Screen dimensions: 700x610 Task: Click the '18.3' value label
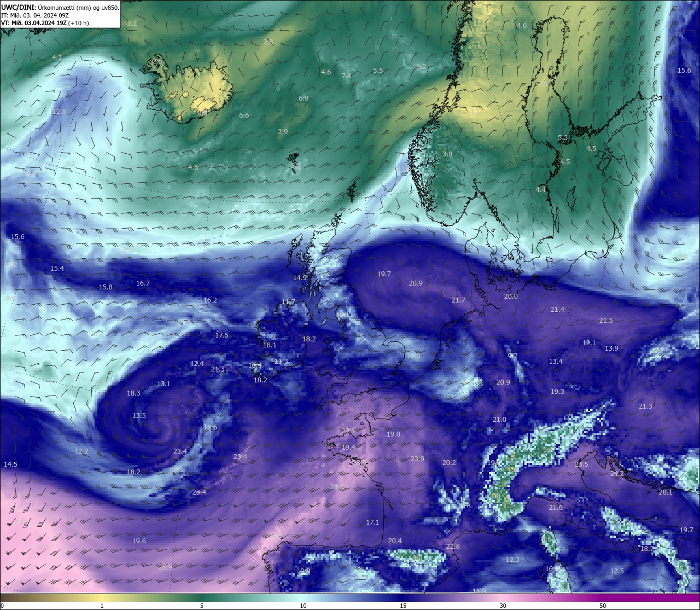click(133, 393)
